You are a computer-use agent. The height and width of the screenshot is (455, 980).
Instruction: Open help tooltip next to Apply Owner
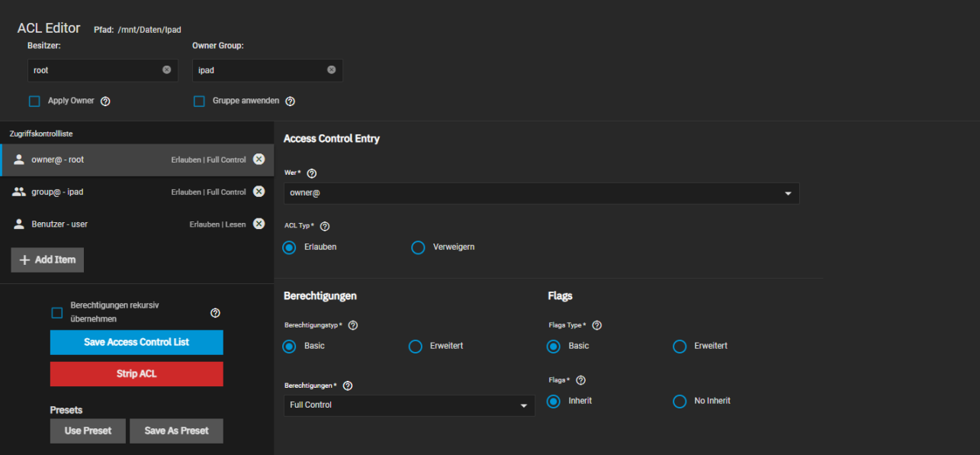point(105,102)
